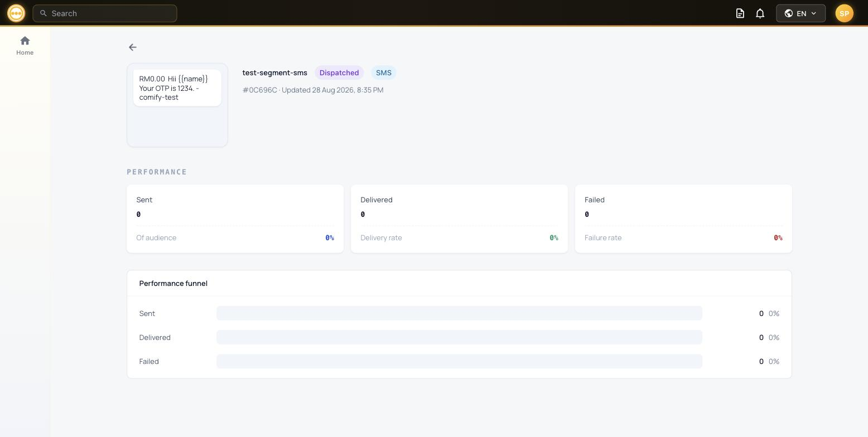Select the test-segment-sms campaign title
Image resolution: width=868 pixels, height=437 pixels.
275,73
